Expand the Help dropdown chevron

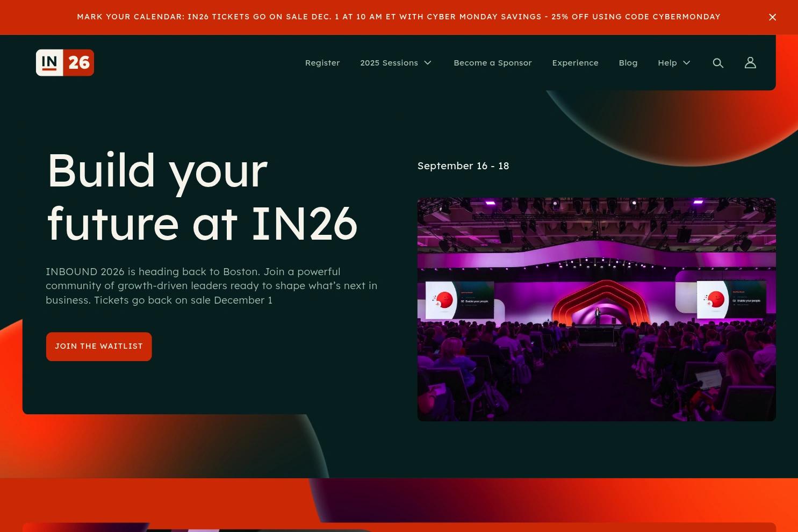(x=687, y=63)
